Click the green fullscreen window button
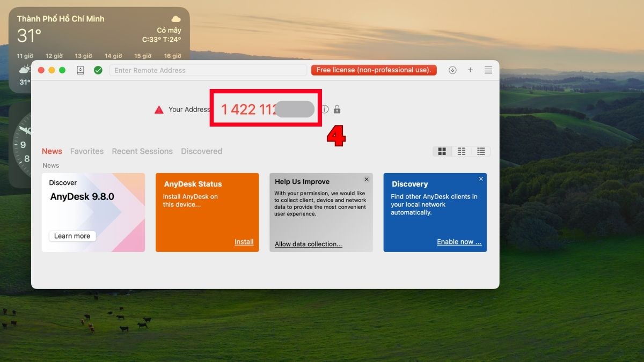 pyautogui.click(x=62, y=70)
